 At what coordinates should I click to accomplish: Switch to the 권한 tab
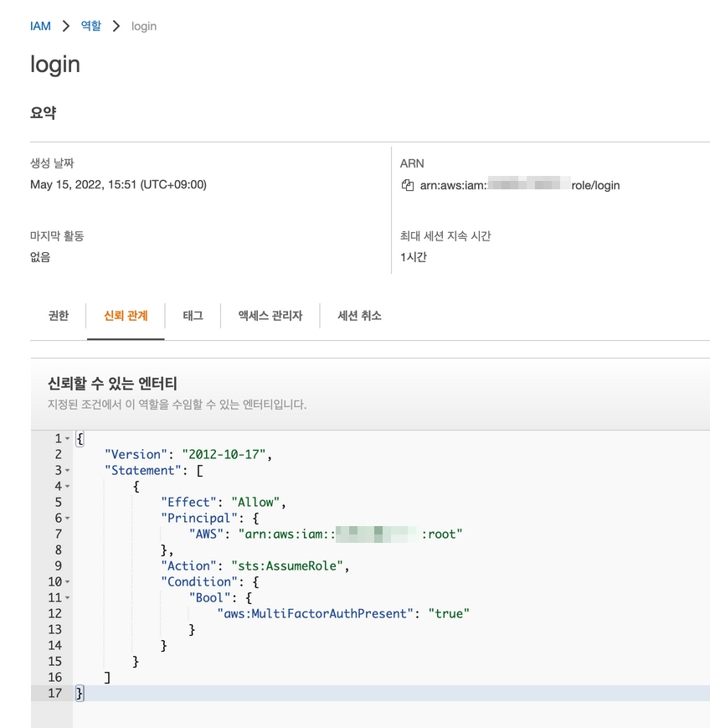point(58,316)
